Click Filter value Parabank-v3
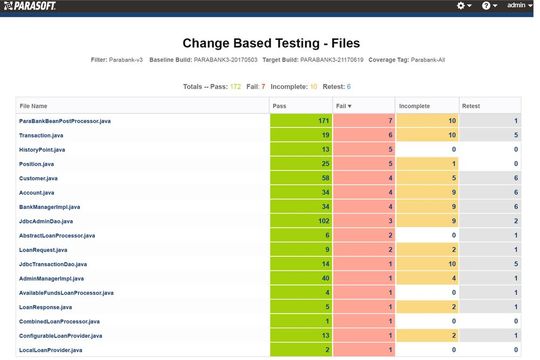 [126, 60]
